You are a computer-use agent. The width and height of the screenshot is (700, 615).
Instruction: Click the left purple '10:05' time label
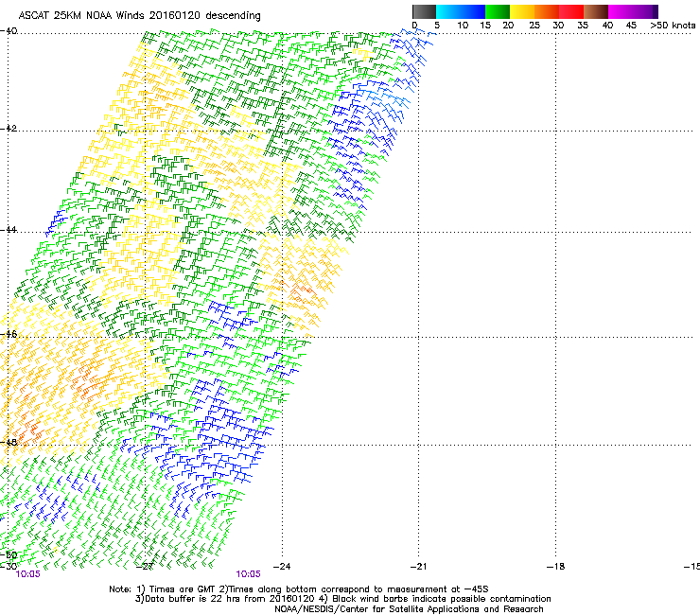(27, 574)
